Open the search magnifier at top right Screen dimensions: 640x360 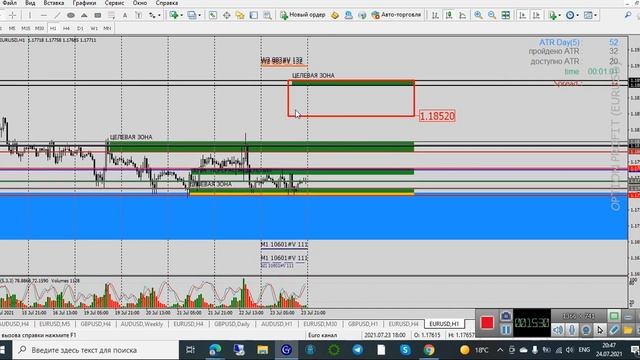click(x=628, y=15)
